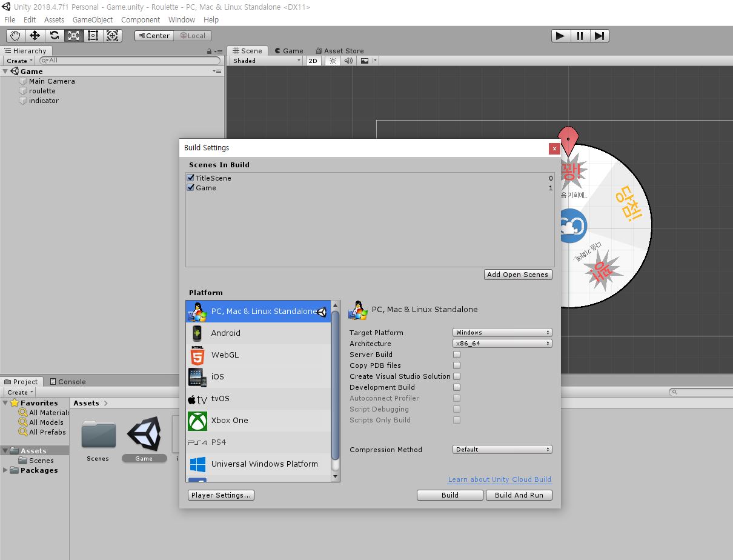Toggle scene audio speaker icon
Image resolution: width=733 pixels, height=560 pixels.
point(348,61)
